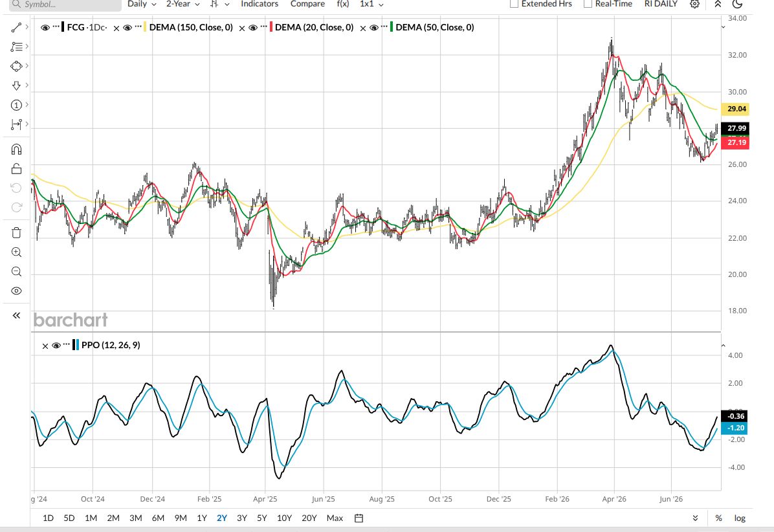
Task: Click the eye icon in left toolbar
Action: pos(16,291)
